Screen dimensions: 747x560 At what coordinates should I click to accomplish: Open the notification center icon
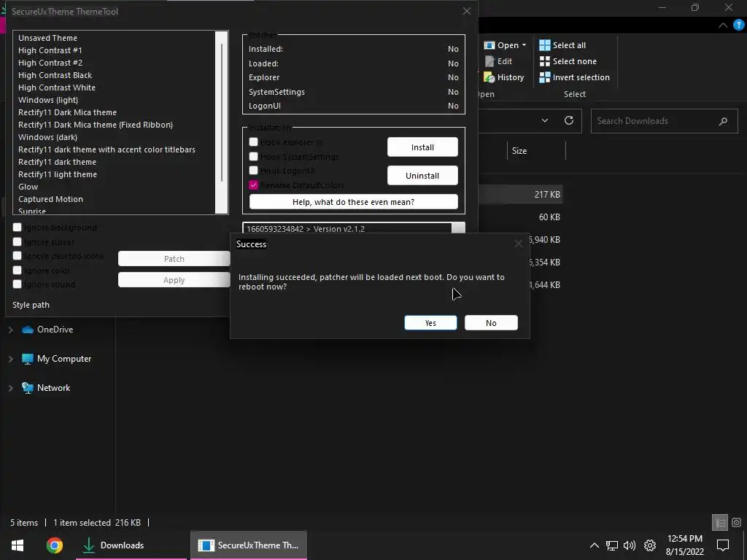[723, 545]
